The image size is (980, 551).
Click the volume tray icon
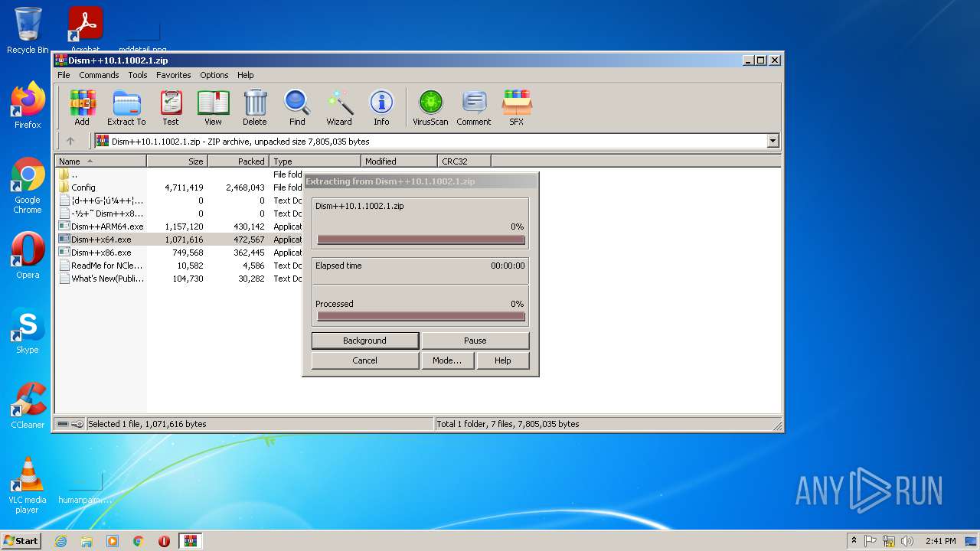tap(907, 541)
